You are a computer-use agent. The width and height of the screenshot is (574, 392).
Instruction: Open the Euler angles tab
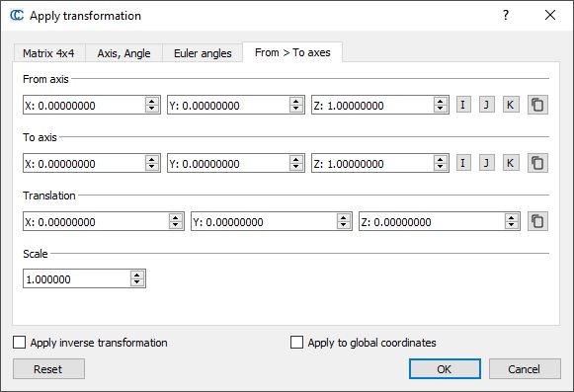203,53
